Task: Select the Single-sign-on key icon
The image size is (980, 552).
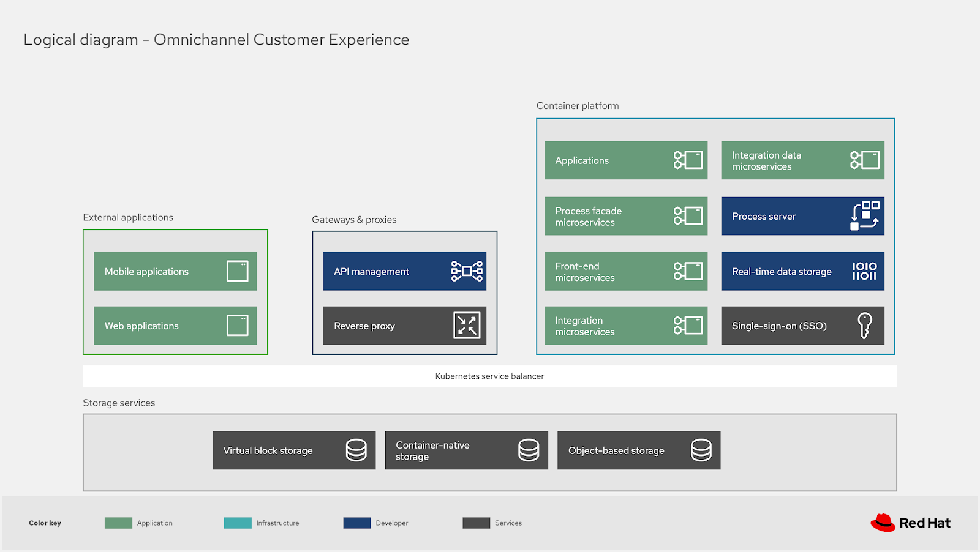Action: (865, 326)
